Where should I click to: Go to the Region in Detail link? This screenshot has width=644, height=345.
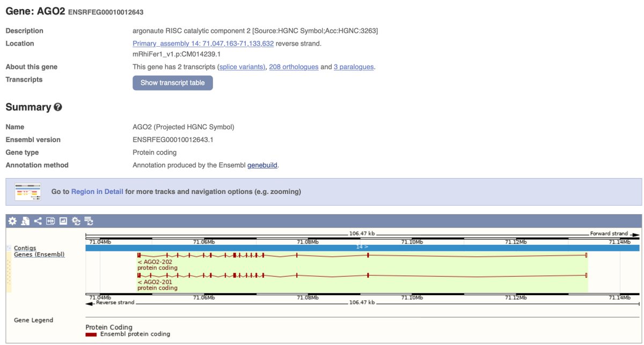point(97,192)
